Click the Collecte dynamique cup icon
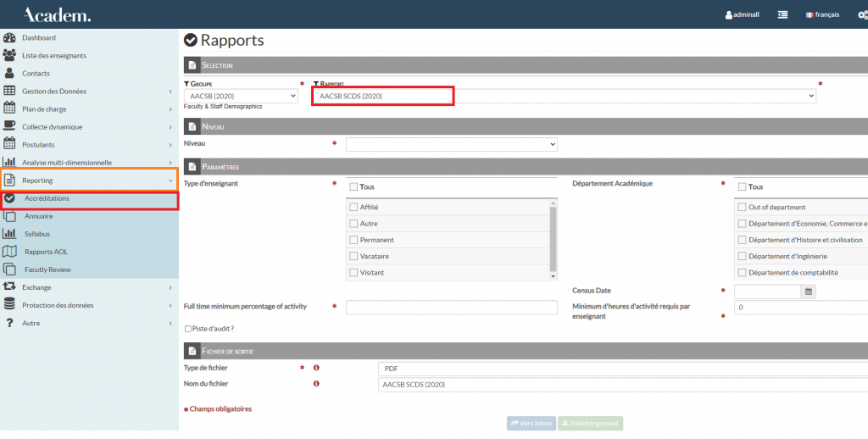This screenshot has height=439, width=868. click(9, 127)
